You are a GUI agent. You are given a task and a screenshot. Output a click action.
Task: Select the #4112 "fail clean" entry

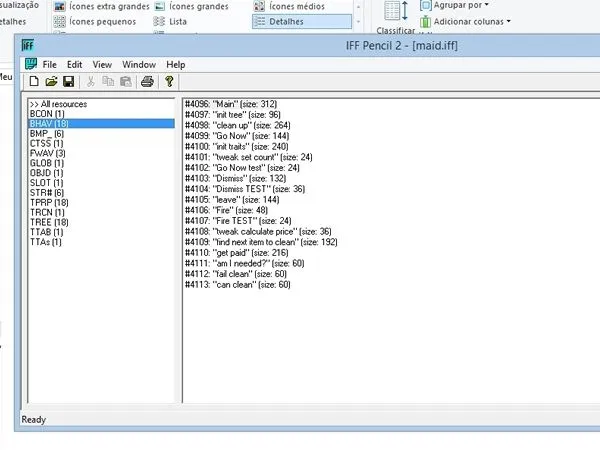click(x=236, y=274)
